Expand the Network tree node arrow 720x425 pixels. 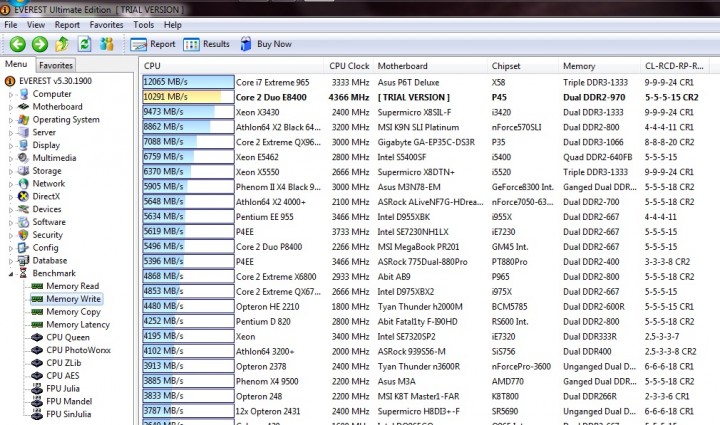pyautogui.click(x=11, y=185)
